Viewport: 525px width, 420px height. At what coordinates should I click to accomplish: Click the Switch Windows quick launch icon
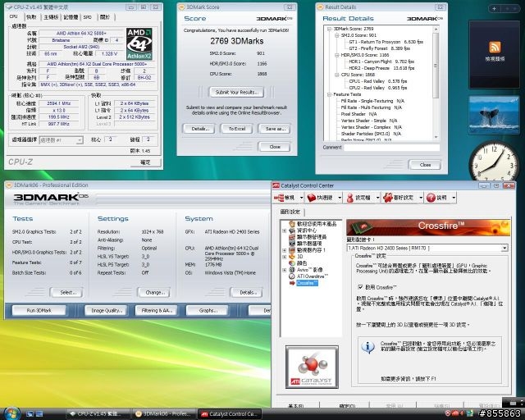pyautogui.click(x=39, y=414)
